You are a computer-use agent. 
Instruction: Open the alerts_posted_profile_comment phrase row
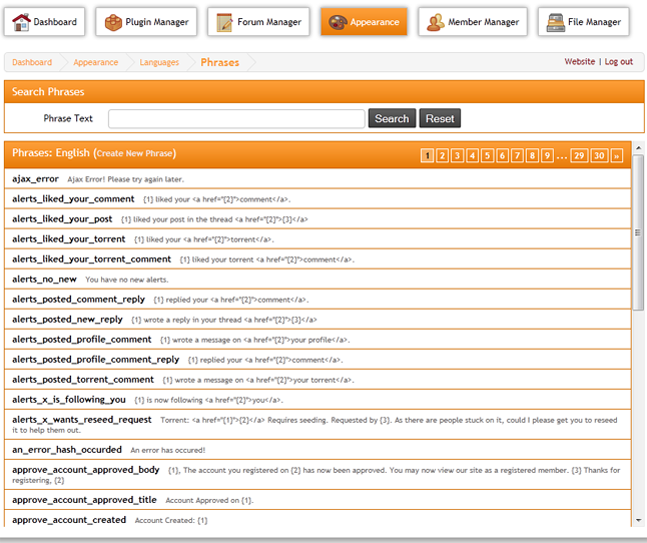318,340
